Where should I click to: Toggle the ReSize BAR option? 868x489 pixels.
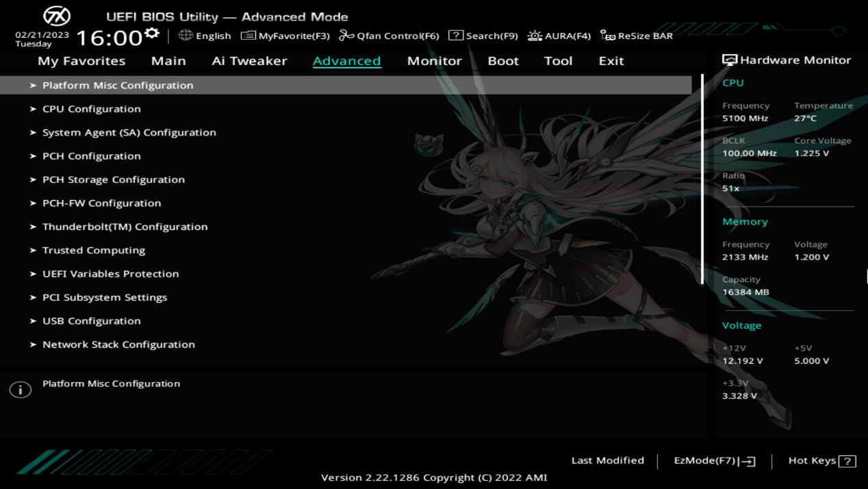pyautogui.click(x=637, y=36)
